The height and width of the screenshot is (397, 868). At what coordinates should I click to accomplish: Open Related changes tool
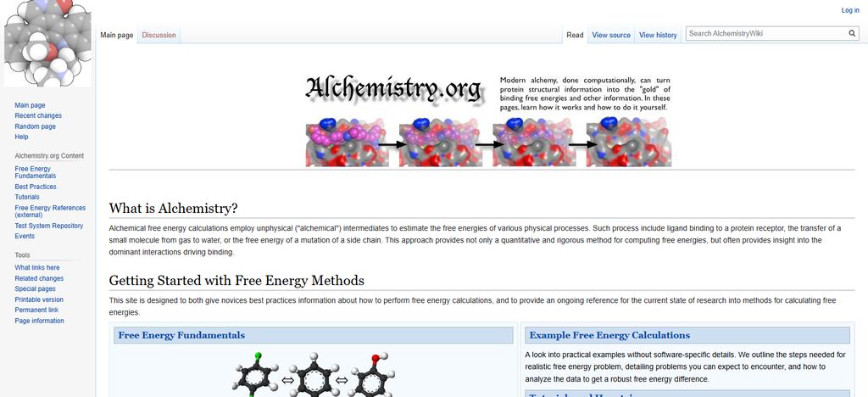pyautogui.click(x=39, y=278)
